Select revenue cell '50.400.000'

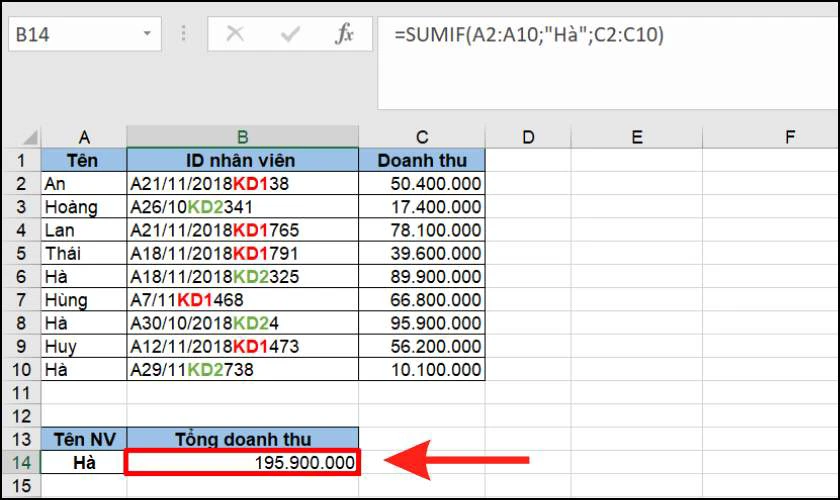[x=422, y=184]
